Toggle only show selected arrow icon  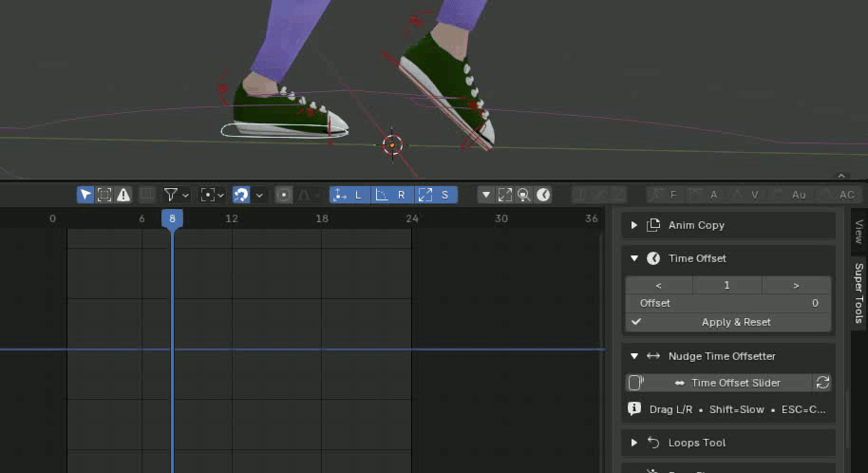(x=85, y=195)
